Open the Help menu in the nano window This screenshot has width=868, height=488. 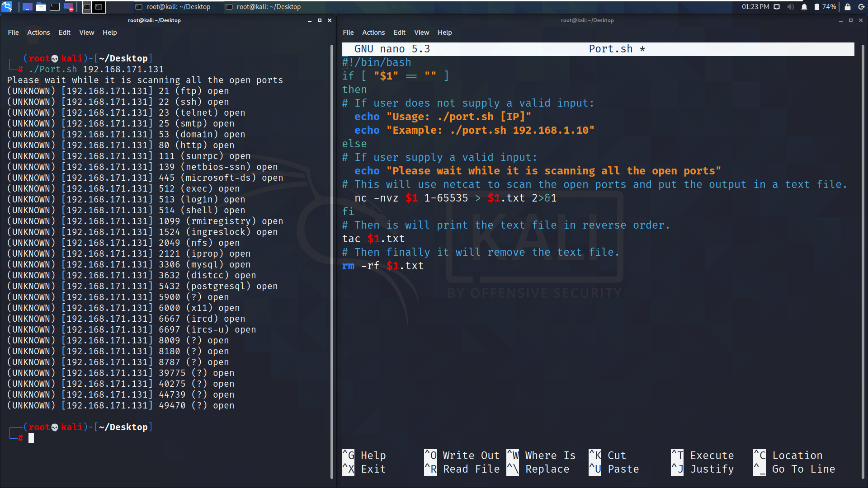pos(445,32)
